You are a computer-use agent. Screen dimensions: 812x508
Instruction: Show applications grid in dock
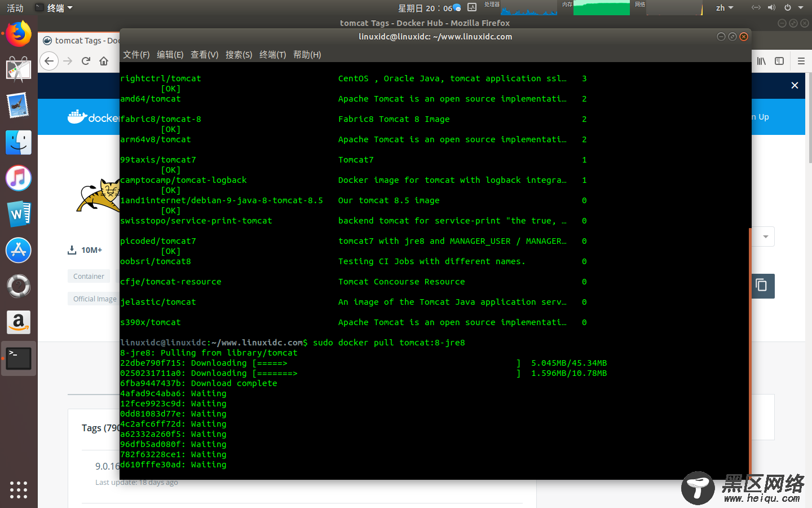pyautogui.click(x=19, y=489)
